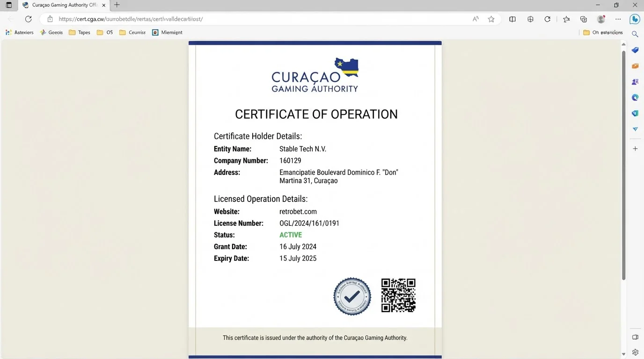Click the Curaçao Gaming Authority logo
The width and height of the screenshot is (644, 359).
click(x=315, y=75)
